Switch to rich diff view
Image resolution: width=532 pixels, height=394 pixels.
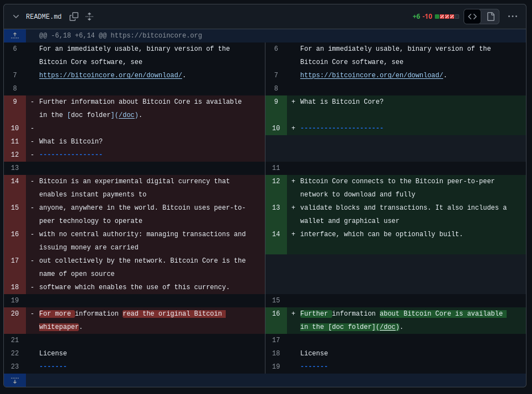490,17
